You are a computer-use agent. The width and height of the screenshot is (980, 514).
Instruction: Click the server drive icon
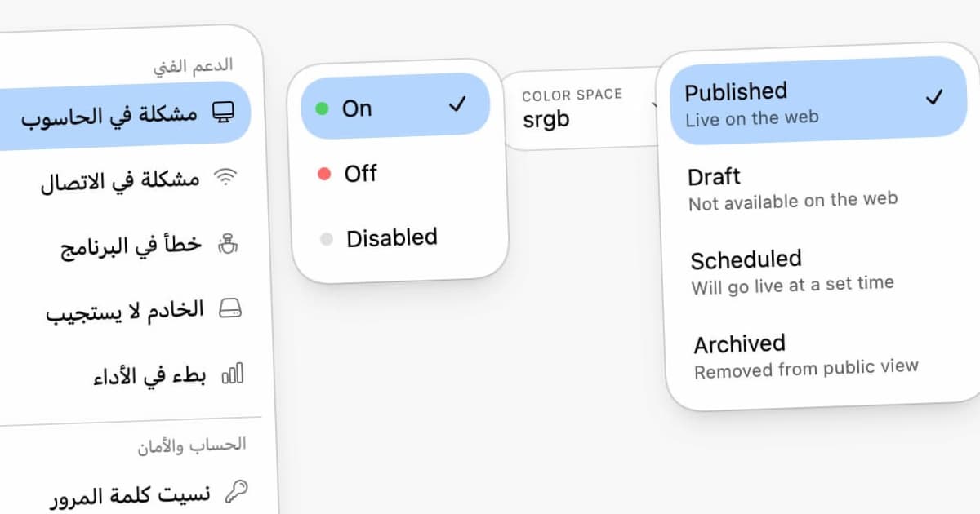pyautogui.click(x=230, y=308)
